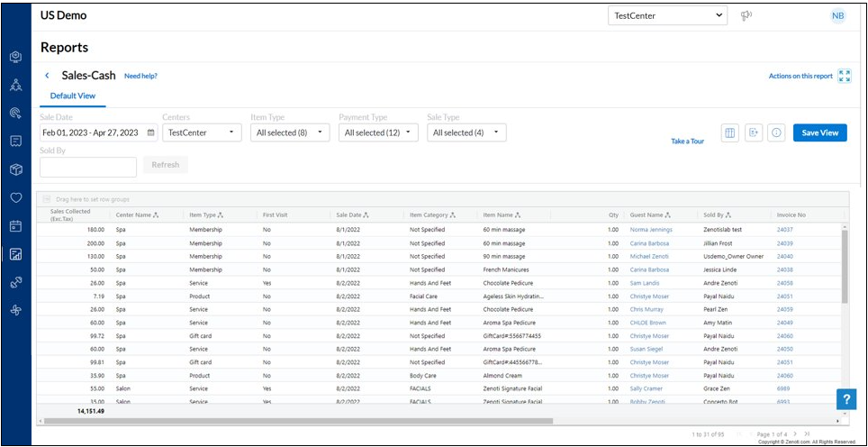Open the blue help question mark button
Viewport: 868px width, 447px height.
[x=845, y=399]
